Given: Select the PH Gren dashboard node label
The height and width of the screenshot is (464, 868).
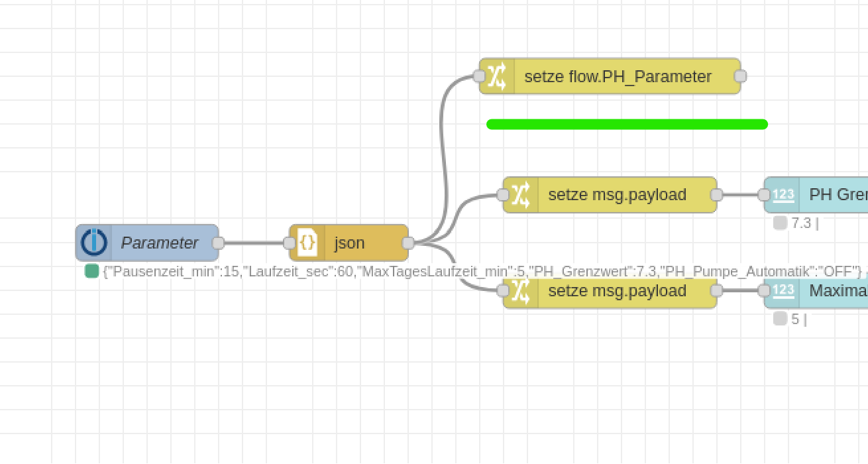Looking at the screenshot, I should tap(838, 195).
